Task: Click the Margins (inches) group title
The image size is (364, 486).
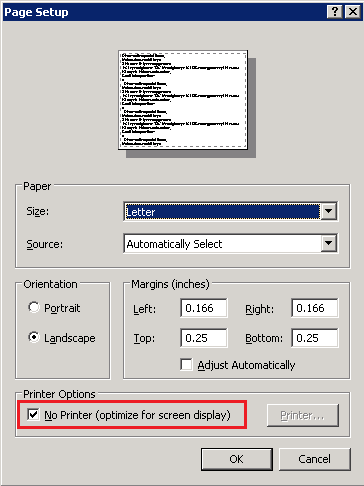Action: coord(170,284)
